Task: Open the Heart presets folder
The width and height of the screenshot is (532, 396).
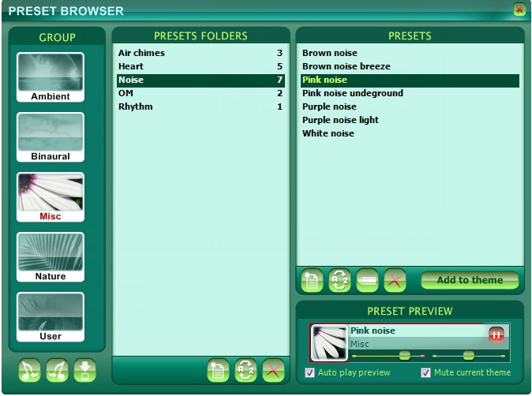Action: pos(200,66)
